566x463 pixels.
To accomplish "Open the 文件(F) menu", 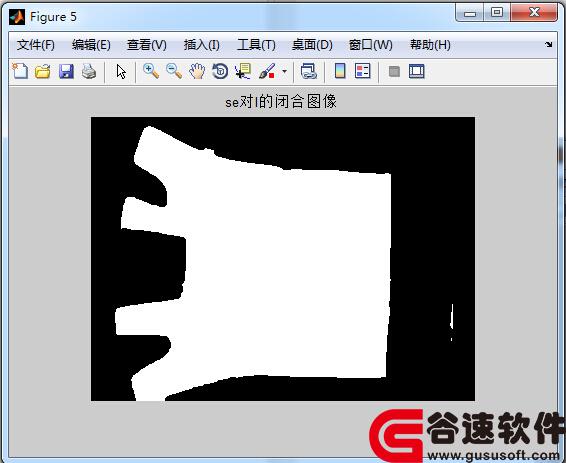I will 35,45.
